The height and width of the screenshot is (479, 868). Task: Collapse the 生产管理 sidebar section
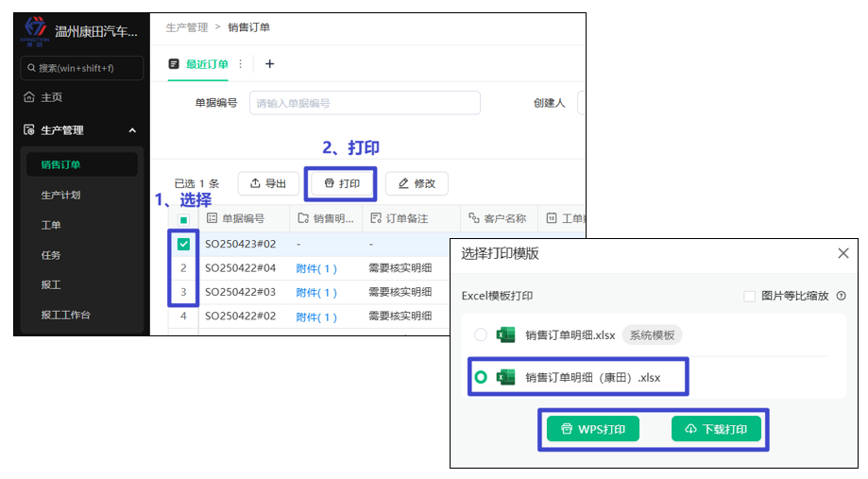pyautogui.click(x=132, y=130)
